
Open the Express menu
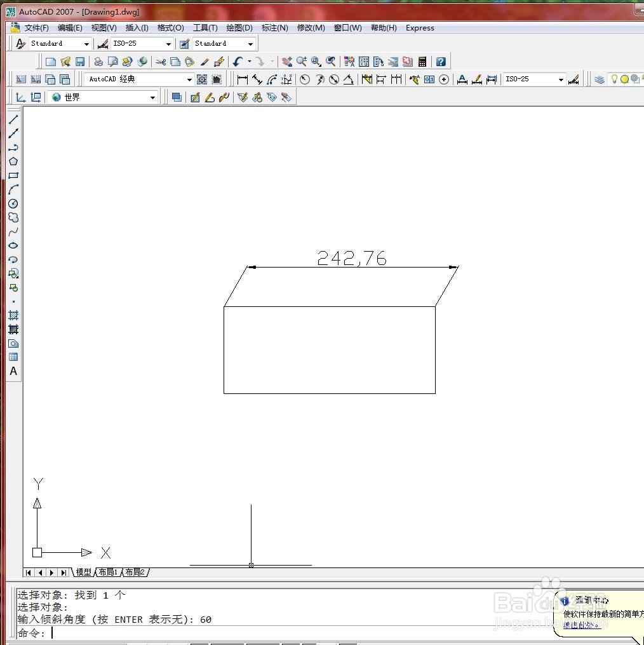pyautogui.click(x=420, y=28)
